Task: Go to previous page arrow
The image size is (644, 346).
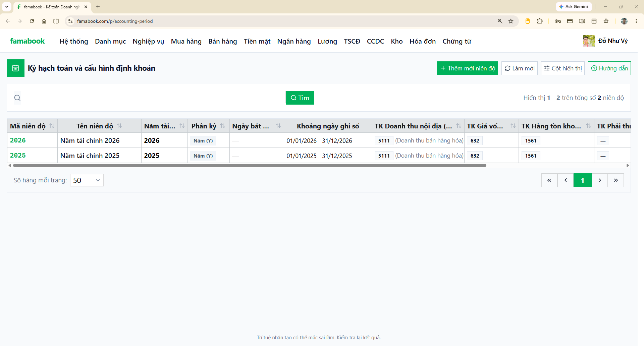Action: 566,180
